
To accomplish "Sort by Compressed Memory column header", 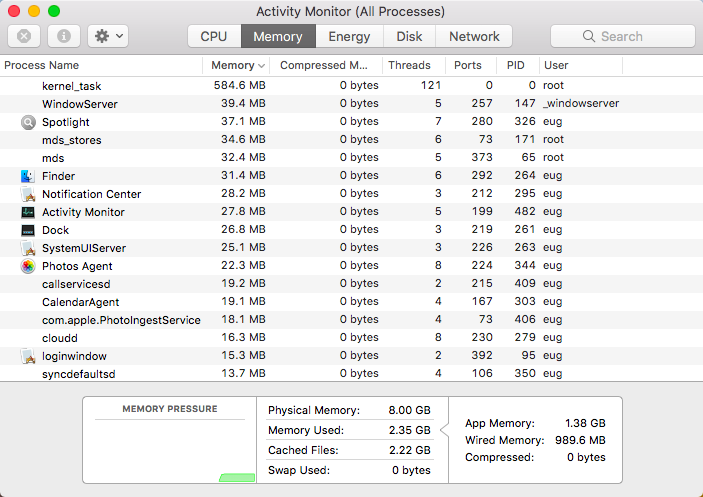I will [x=326, y=65].
